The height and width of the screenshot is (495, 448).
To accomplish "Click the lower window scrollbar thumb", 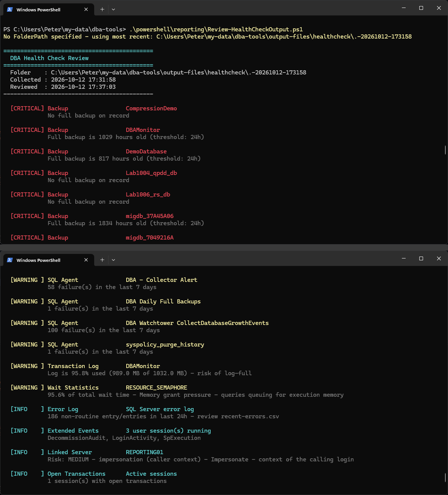I will (x=445, y=478).
